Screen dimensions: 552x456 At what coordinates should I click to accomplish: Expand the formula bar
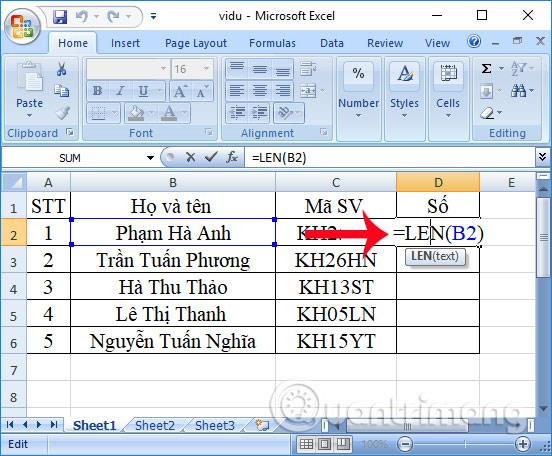click(542, 157)
